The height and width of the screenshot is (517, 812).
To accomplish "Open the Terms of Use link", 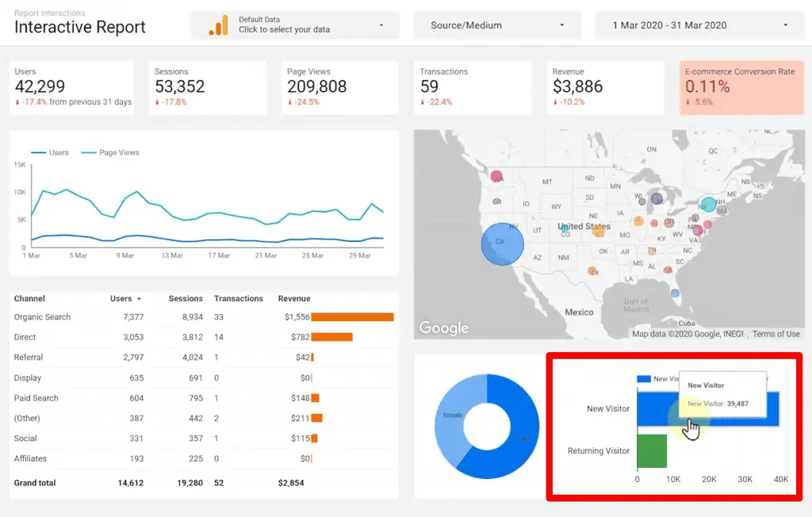I will click(775, 334).
